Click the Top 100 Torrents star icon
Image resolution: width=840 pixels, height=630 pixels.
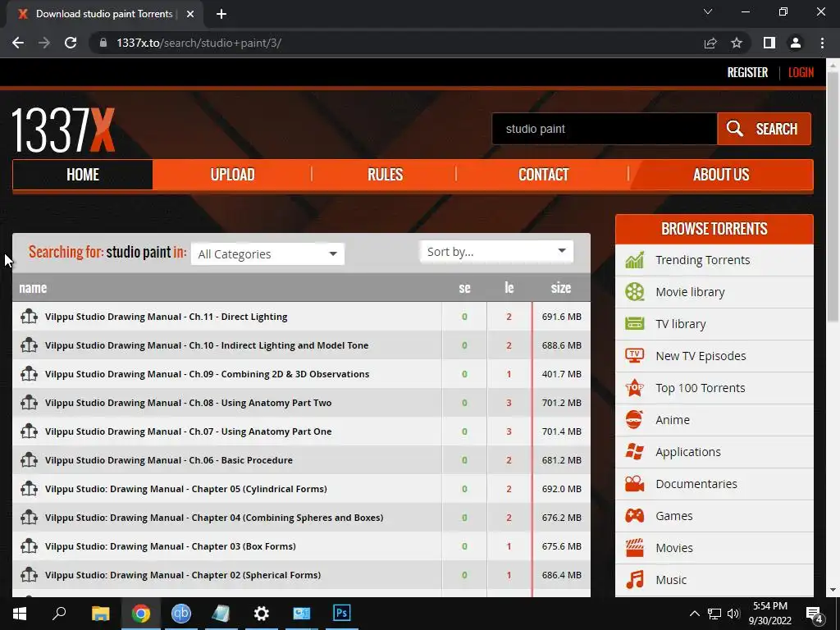(x=635, y=388)
